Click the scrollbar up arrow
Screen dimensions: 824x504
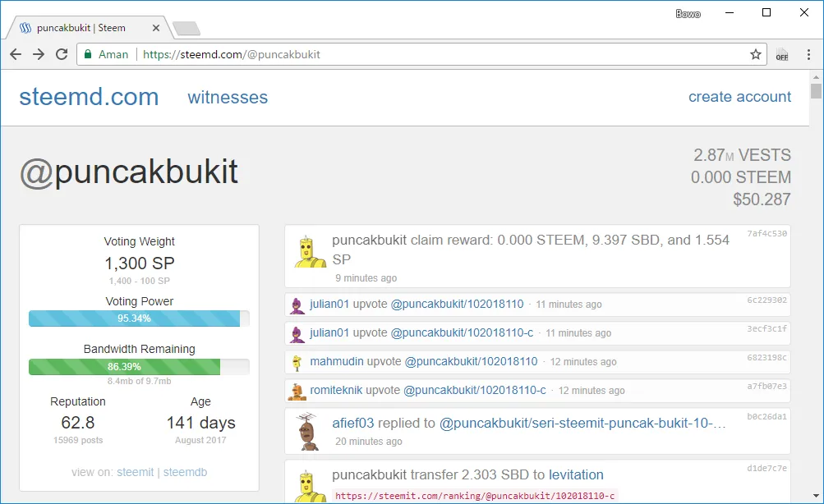(816, 77)
